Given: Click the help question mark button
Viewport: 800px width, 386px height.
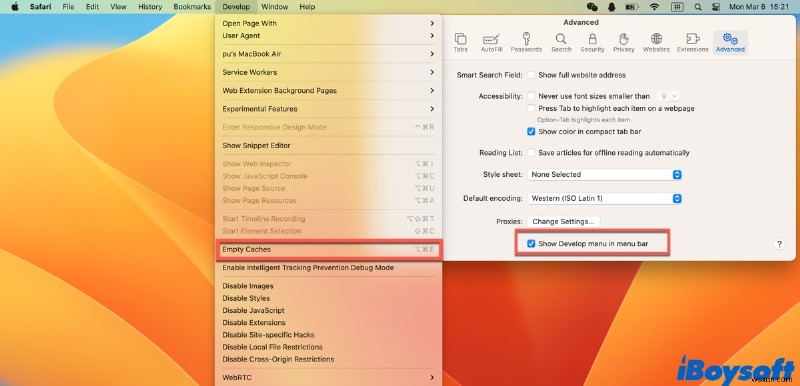Looking at the screenshot, I should pos(779,244).
